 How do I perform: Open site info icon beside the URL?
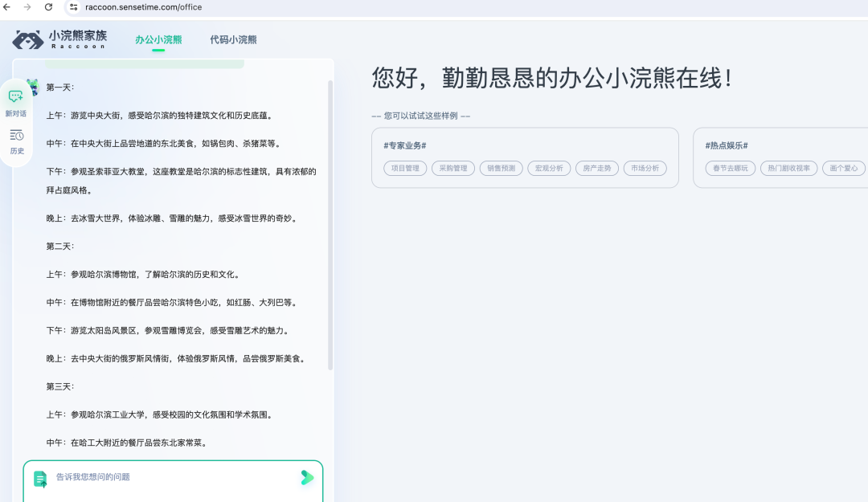coord(74,7)
